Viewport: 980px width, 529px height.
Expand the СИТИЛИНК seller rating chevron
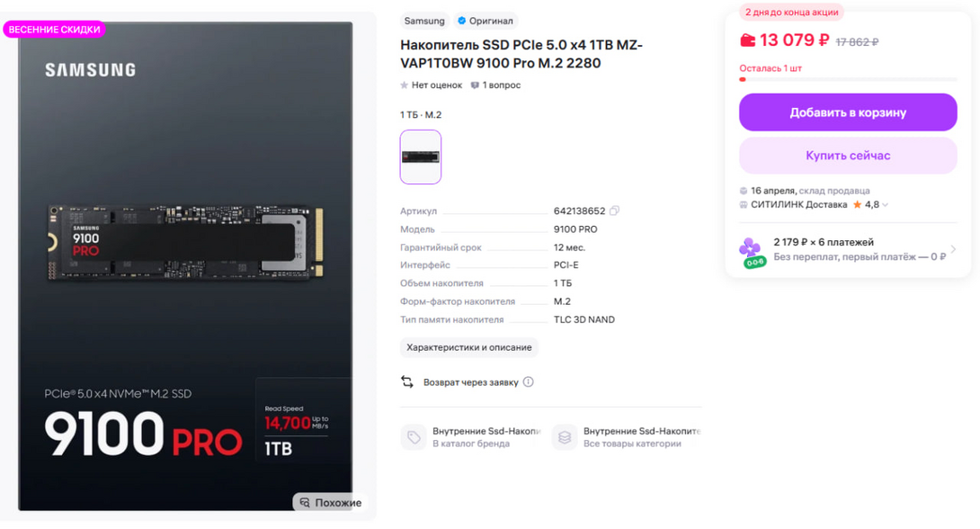pyautogui.click(x=886, y=205)
